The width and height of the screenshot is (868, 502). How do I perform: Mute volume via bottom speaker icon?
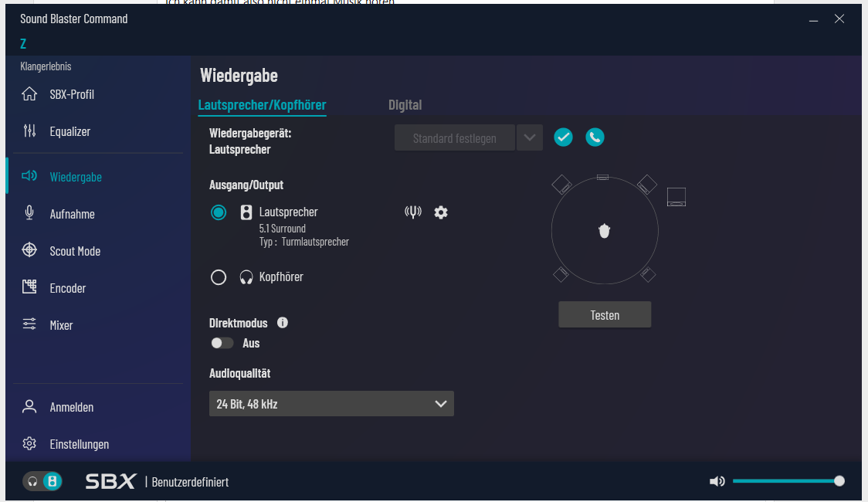(x=717, y=481)
